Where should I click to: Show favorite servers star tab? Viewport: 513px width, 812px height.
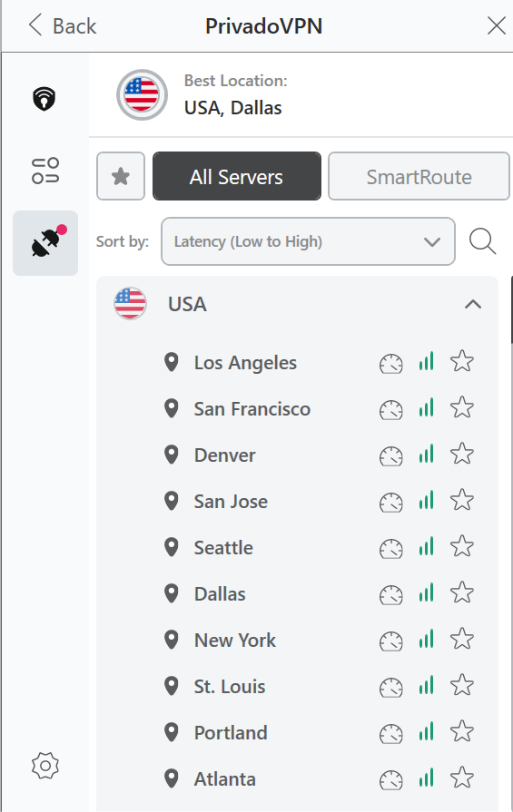click(x=121, y=176)
